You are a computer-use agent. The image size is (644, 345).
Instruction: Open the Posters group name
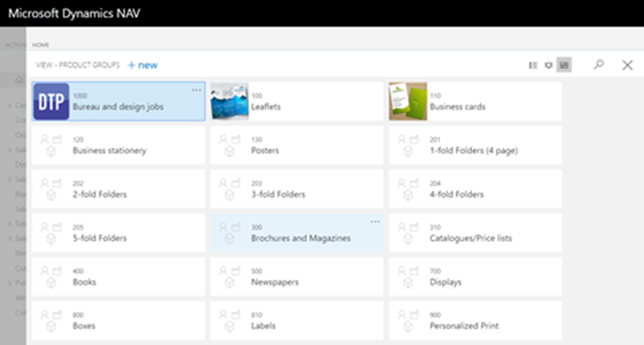[266, 151]
